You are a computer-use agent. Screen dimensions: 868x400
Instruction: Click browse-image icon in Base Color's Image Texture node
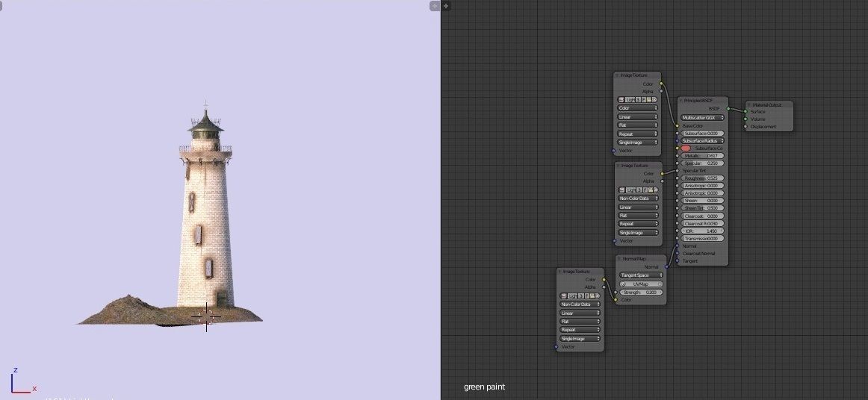[x=621, y=99]
